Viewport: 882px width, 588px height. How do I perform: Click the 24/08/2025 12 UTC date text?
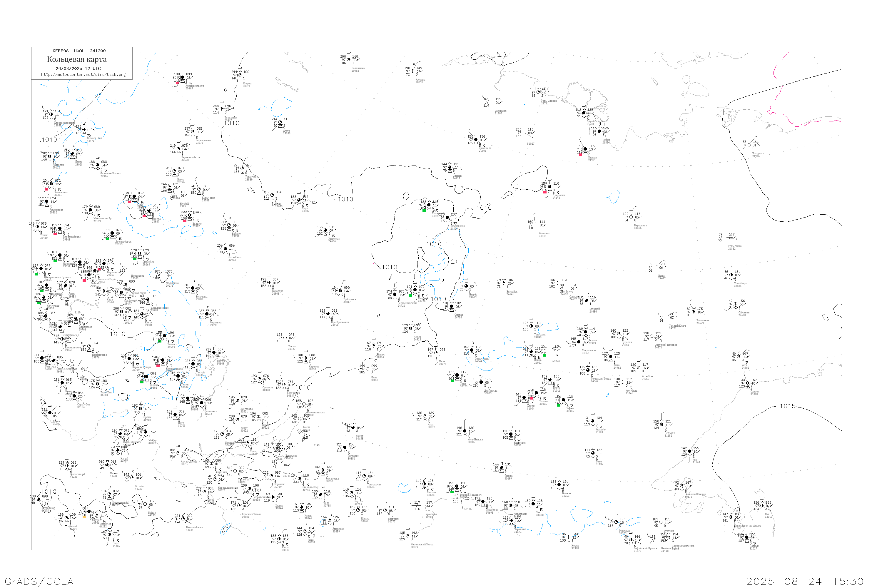tap(78, 69)
